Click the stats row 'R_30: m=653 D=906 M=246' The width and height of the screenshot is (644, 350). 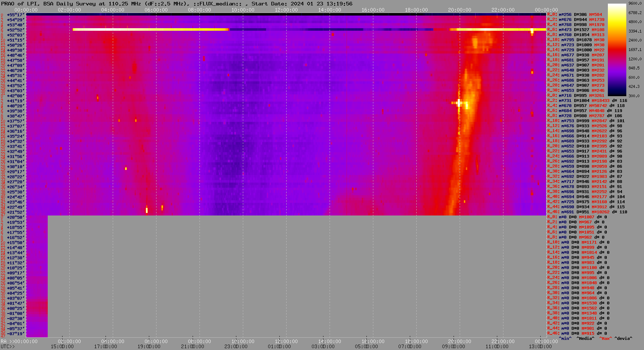coord(576,91)
